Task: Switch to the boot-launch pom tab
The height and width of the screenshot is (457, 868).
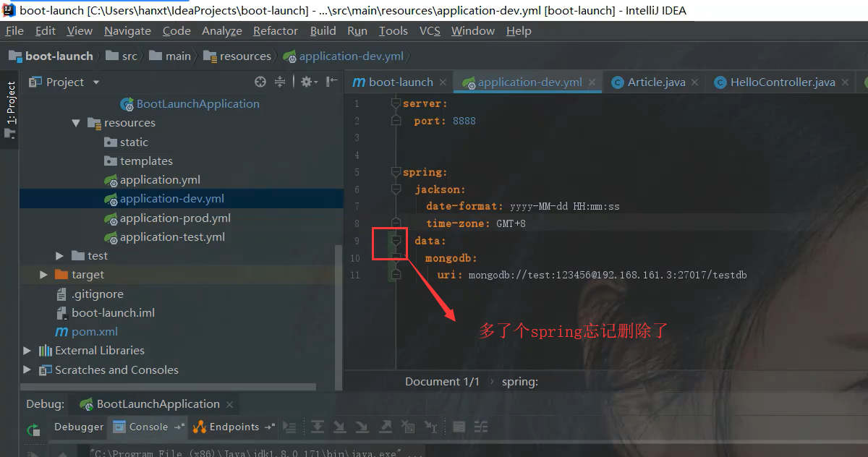Action: [x=401, y=82]
